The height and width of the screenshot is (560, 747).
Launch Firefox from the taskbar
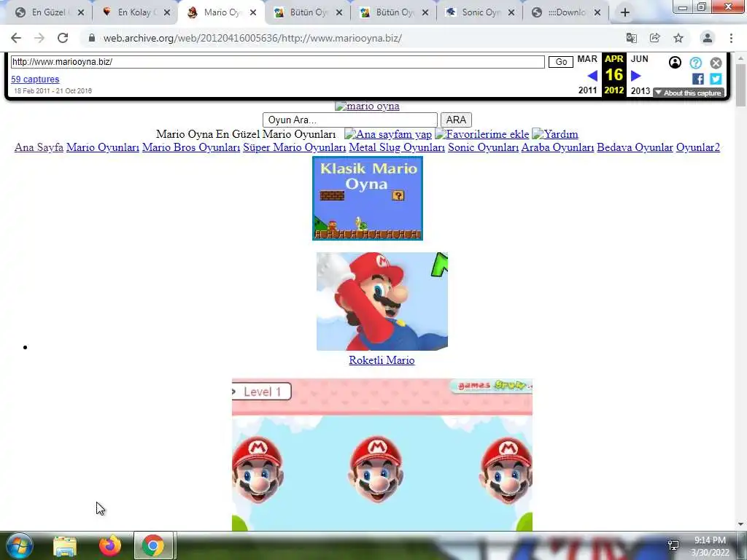coord(110,545)
